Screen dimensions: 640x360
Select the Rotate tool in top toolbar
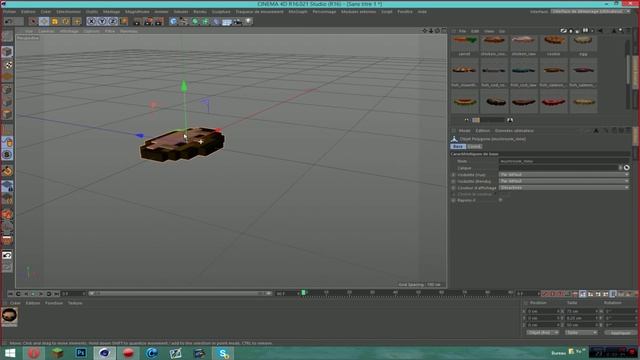(x=66, y=21)
